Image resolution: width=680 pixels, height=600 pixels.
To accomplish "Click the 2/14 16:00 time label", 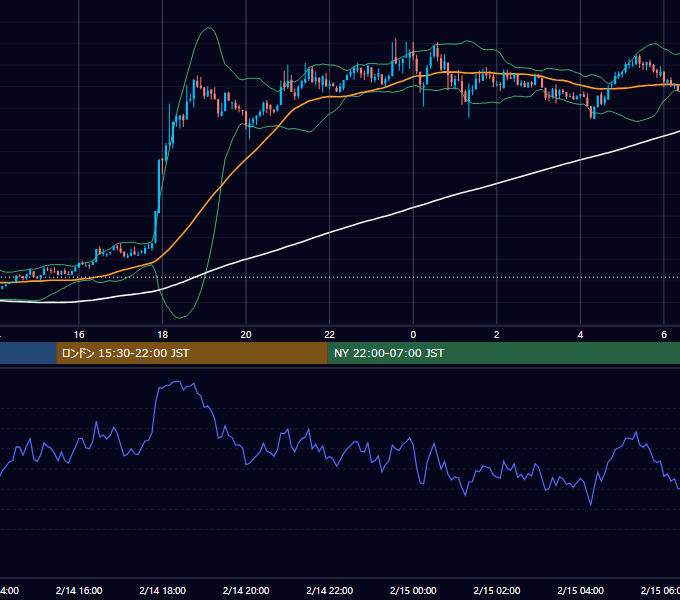I will click(x=79, y=590).
